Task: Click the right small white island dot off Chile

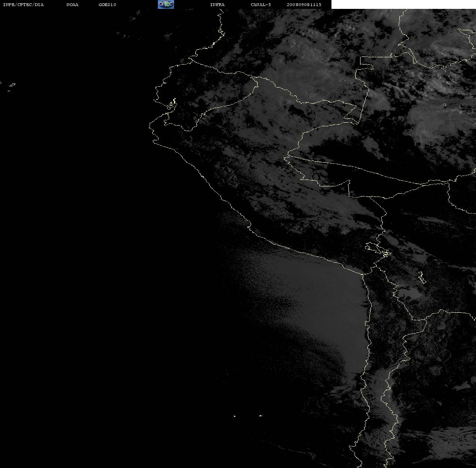Action: click(261, 416)
